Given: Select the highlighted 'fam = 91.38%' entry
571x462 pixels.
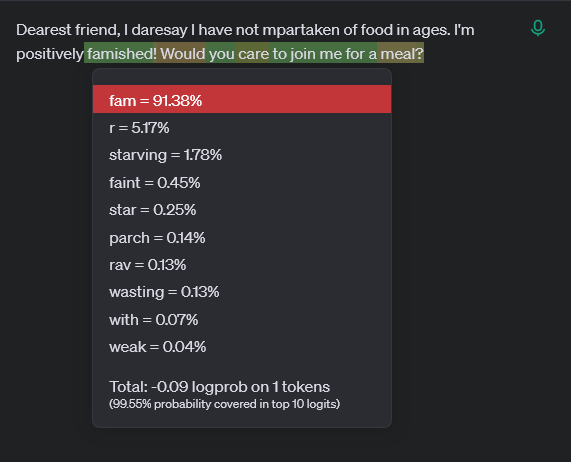Looking at the screenshot, I should (x=242, y=99).
